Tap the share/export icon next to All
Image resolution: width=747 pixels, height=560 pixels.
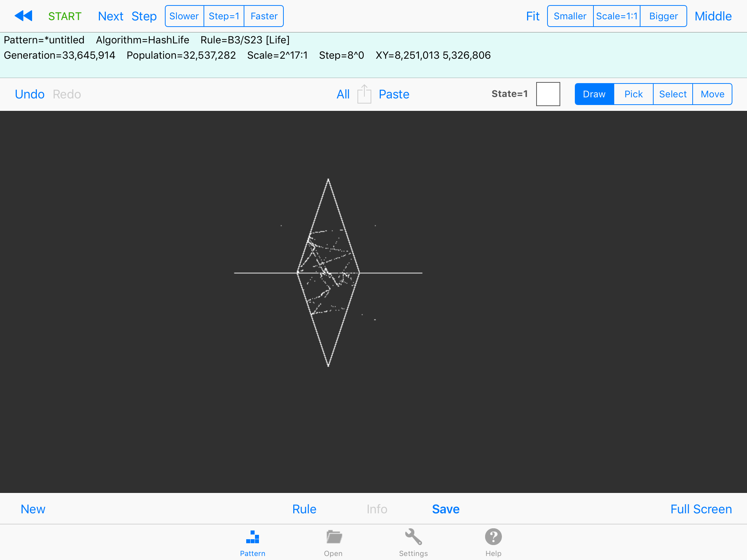(x=364, y=94)
